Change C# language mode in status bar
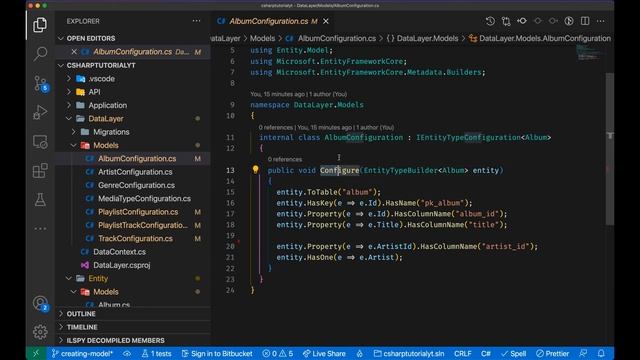This screenshot has height=360, width=640. [486, 353]
